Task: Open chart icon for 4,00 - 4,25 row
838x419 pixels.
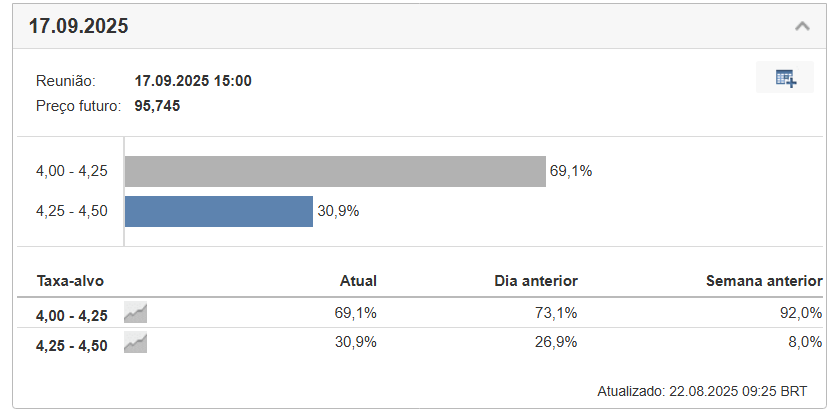Action: click(135, 313)
